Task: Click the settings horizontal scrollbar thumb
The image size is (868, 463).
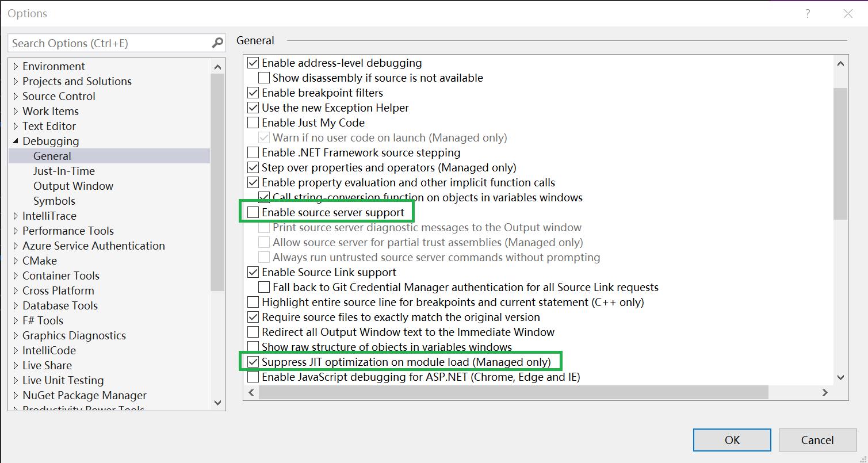Action: [513, 392]
